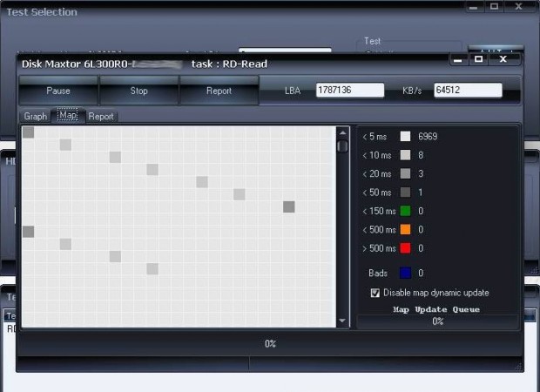Switch to the Graph tab
The image size is (540, 392).
[x=36, y=116]
